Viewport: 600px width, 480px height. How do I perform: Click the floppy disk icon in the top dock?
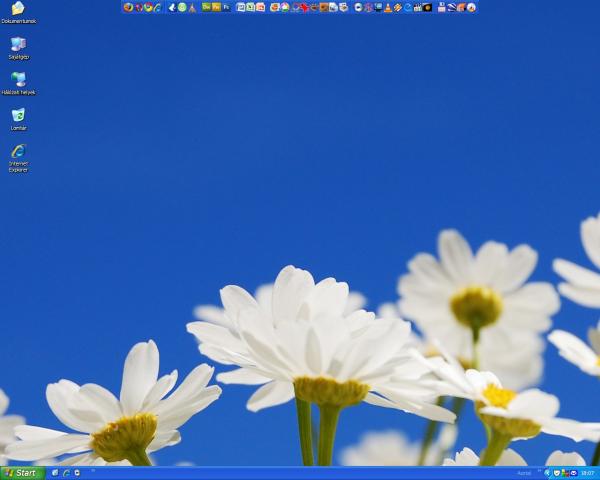point(441,7)
